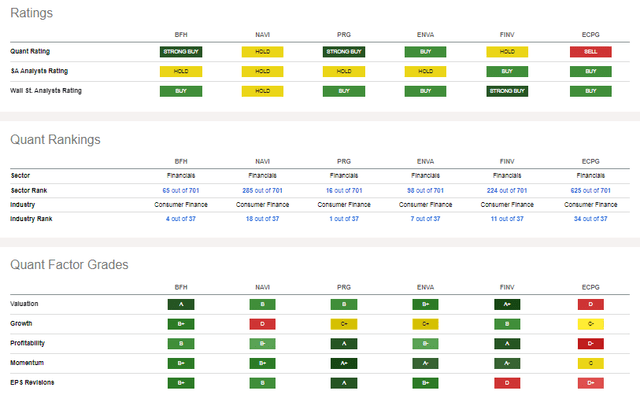This screenshot has width=640, height=402.
Task: Click PRG's Quant Rating STRONG BUY badge
Action: 344,52
